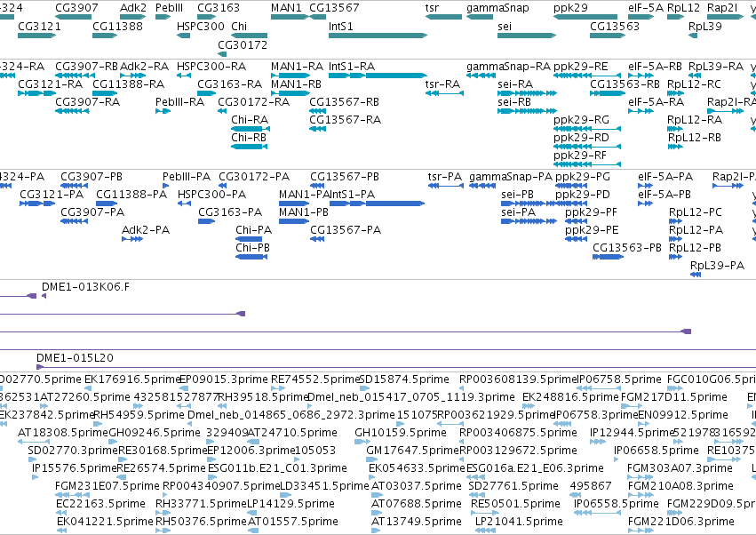Open the CG13563 gene label

coord(615,26)
